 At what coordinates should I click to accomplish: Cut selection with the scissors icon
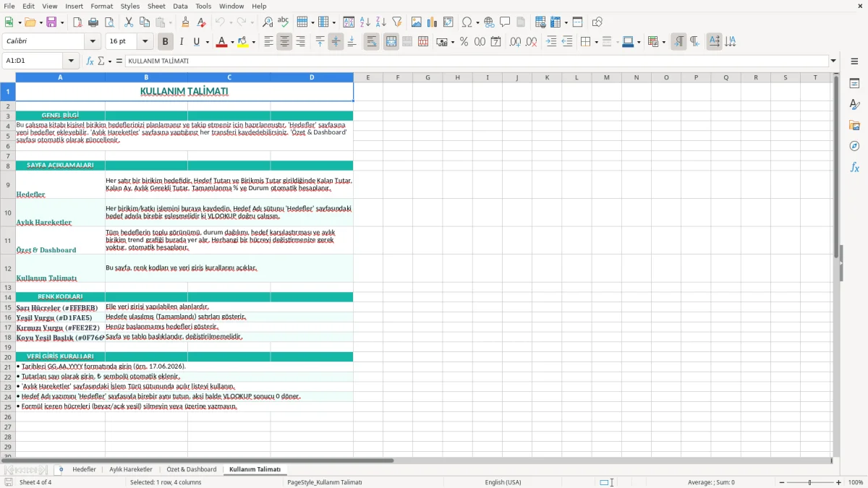[128, 22]
